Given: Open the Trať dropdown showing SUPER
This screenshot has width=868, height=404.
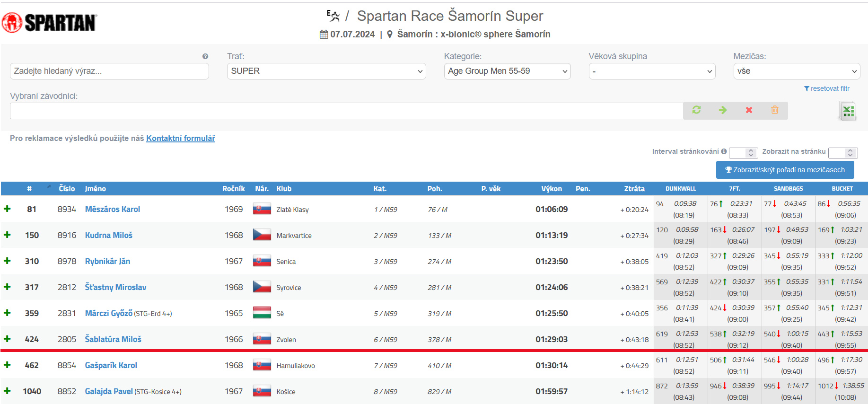Looking at the screenshot, I should click(x=326, y=71).
